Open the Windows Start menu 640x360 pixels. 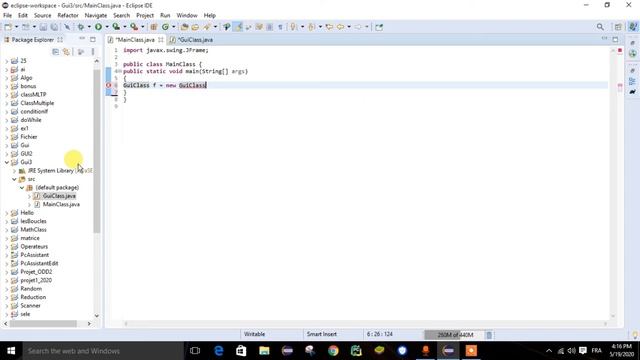tap(11, 351)
